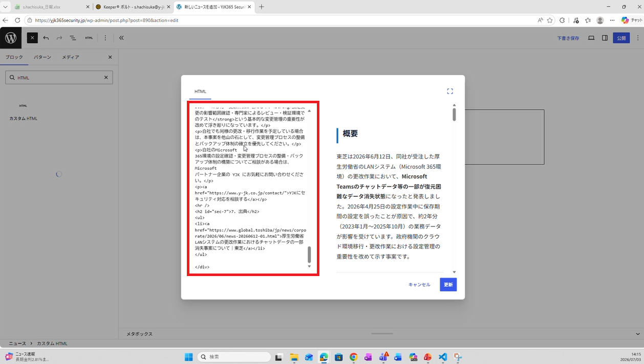This screenshot has width=644, height=364.
Task: Open the browser extensions icon
Action: (563, 20)
